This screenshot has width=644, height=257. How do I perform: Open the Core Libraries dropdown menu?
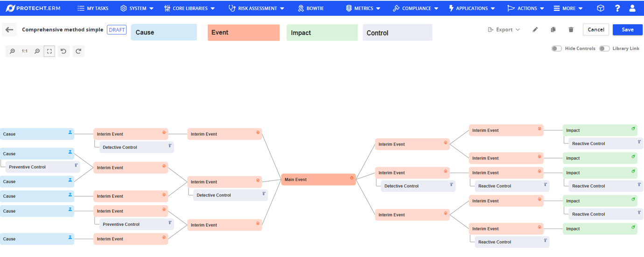point(189,8)
